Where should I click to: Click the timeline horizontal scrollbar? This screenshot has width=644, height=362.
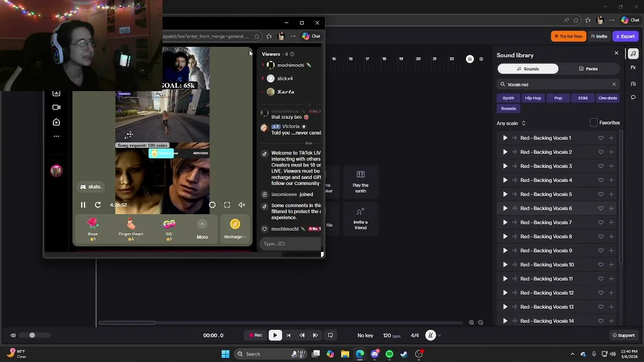pyautogui.click(x=127, y=323)
